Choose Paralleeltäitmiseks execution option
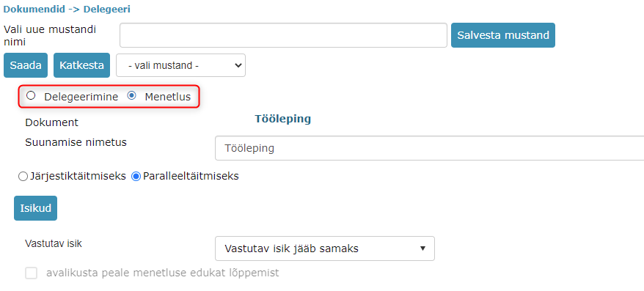644x291 pixels. [x=136, y=177]
